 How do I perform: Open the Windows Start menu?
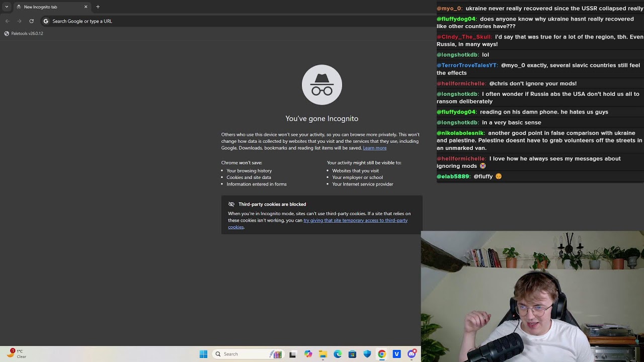tap(203, 354)
